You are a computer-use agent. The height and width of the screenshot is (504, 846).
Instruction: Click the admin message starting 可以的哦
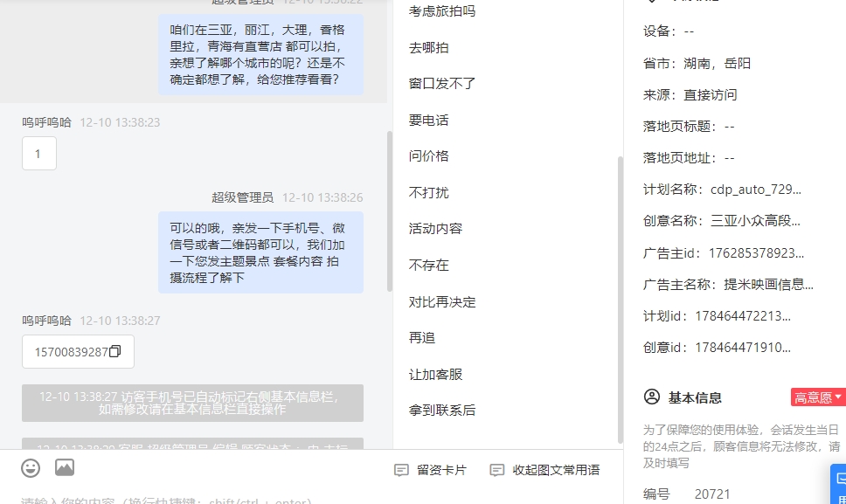[x=260, y=252]
